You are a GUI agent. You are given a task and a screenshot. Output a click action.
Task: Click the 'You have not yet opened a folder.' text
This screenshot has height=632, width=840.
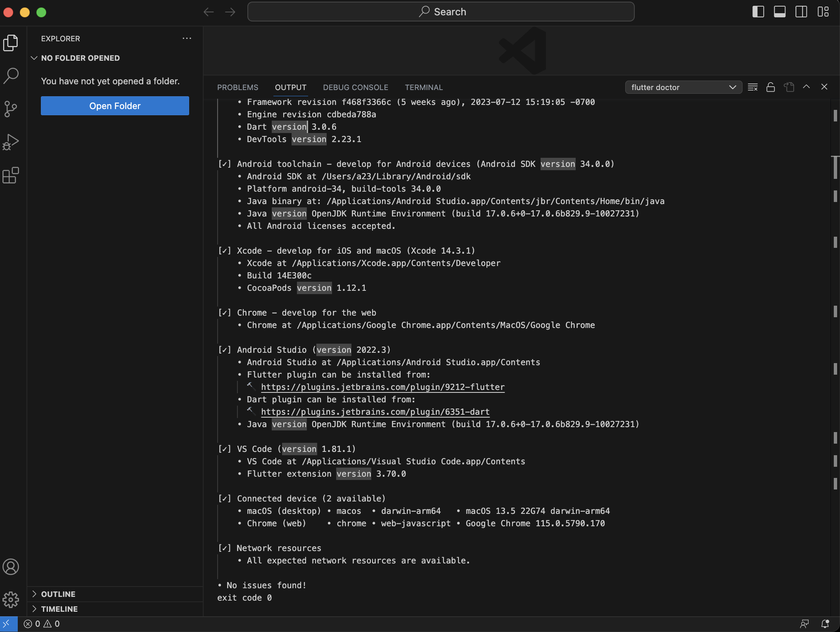click(110, 81)
